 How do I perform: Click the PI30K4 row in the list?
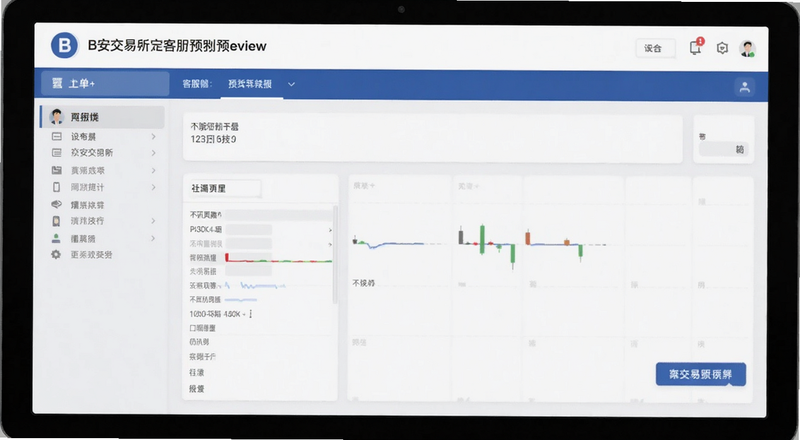pyautogui.click(x=260, y=230)
